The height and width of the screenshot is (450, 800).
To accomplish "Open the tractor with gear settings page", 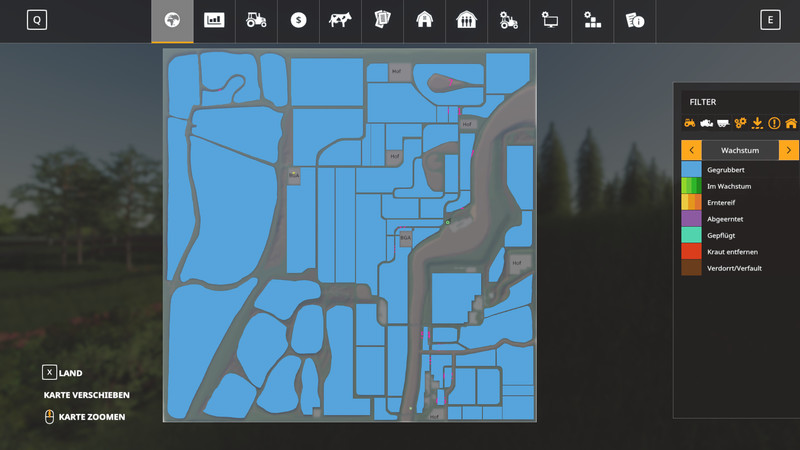I will 509,21.
